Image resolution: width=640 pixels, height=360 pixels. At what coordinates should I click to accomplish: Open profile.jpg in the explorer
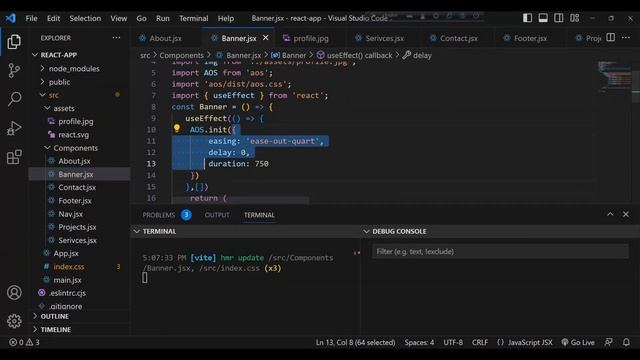click(76, 121)
